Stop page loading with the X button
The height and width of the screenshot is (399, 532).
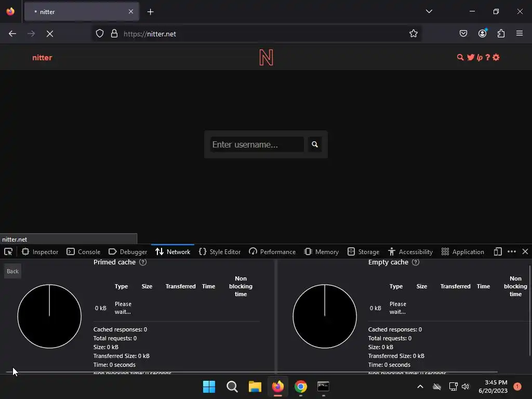(x=49, y=34)
